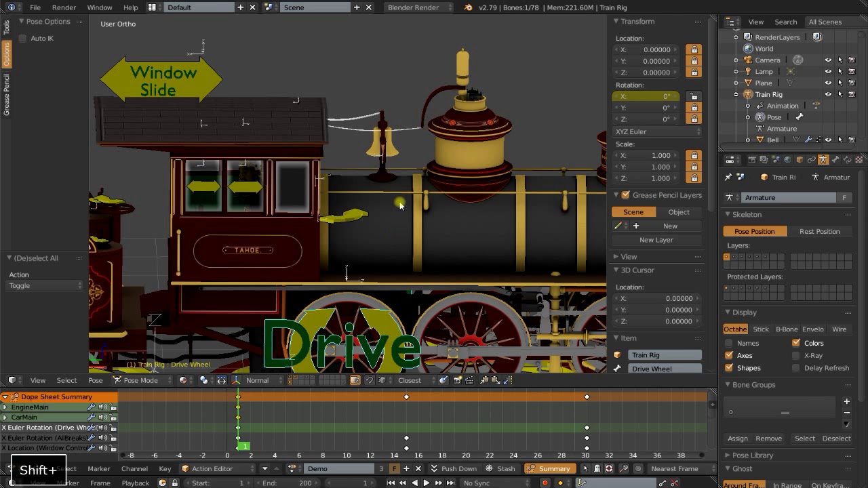Viewport: 868px width, 488px height.
Task: Switch to the Grease Pencil side tab
Action: pos(6,95)
